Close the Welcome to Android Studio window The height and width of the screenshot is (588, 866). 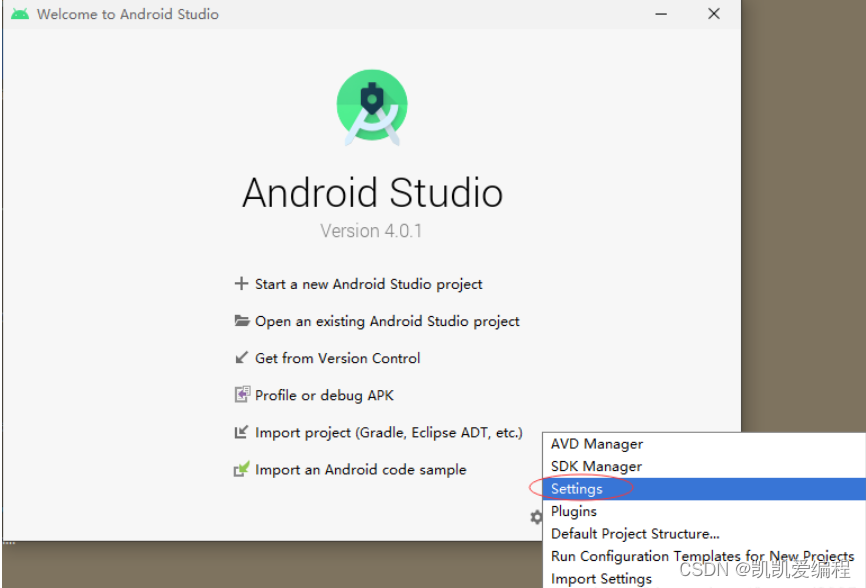[714, 14]
